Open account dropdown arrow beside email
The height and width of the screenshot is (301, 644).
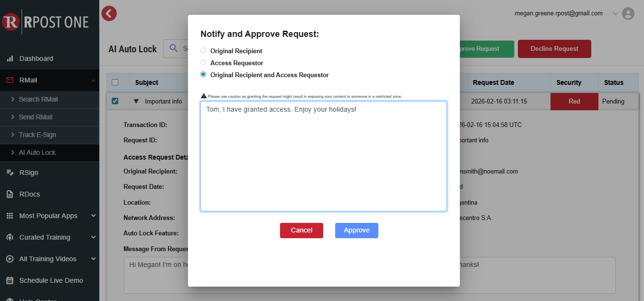pyautogui.click(x=616, y=14)
